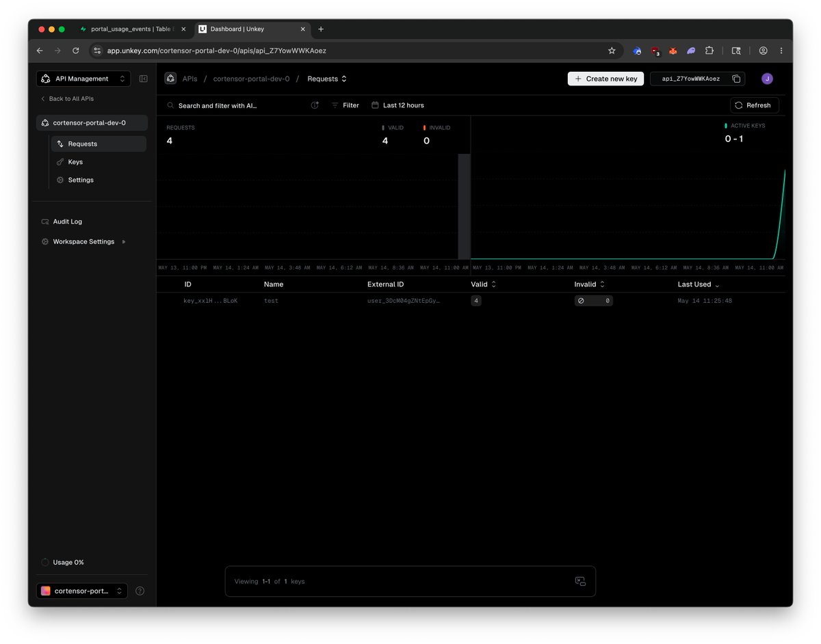Click Create new key button
This screenshot has height=644, width=821.
pos(605,79)
